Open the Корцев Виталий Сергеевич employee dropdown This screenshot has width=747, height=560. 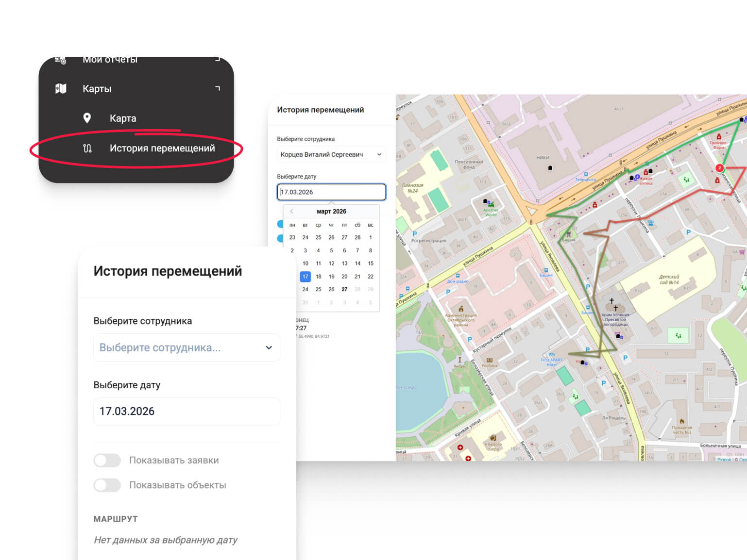coord(331,154)
